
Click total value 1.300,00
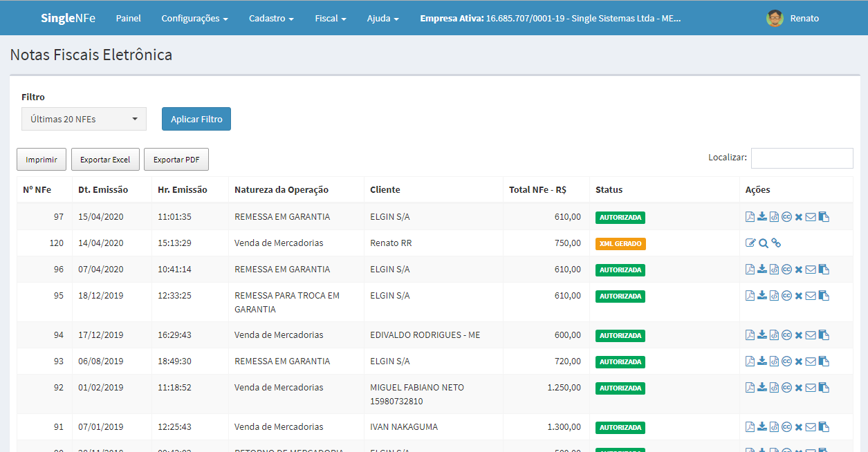click(564, 427)
